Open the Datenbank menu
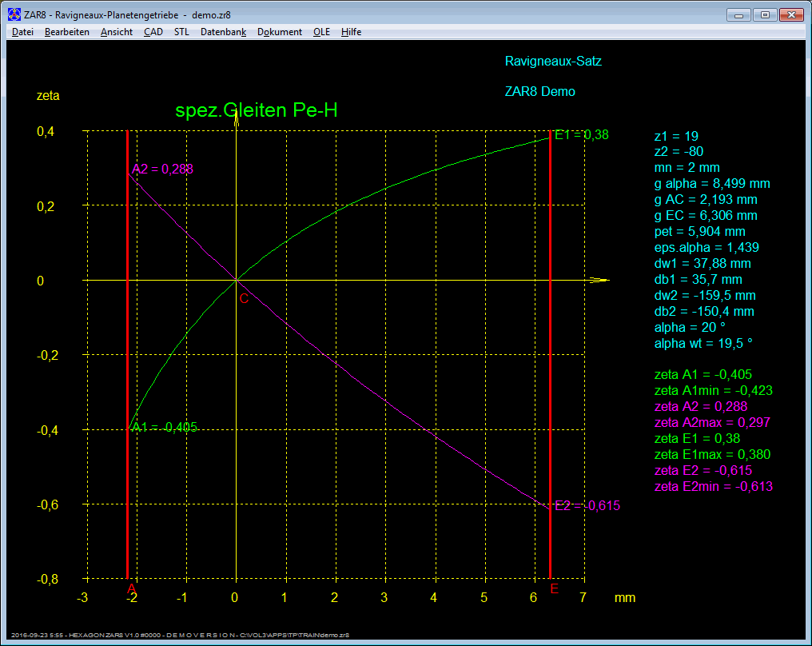This screenshot has width=812, height=646. click(x=223, y=32)
